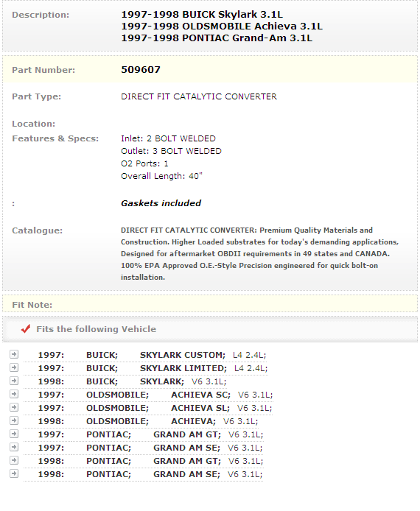Click the Fits the following Vehicle heading
420x511 pixels.
coord(97,329)
